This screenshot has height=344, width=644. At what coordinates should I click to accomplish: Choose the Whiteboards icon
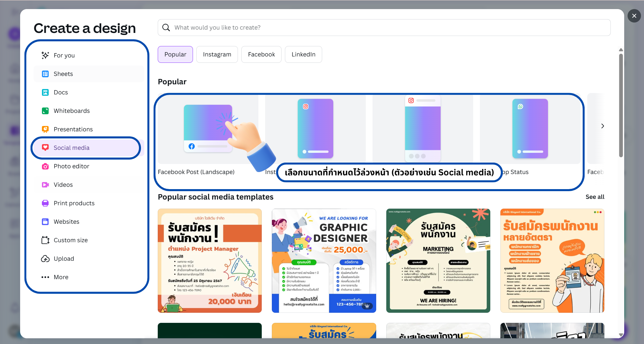click(45, 111)
